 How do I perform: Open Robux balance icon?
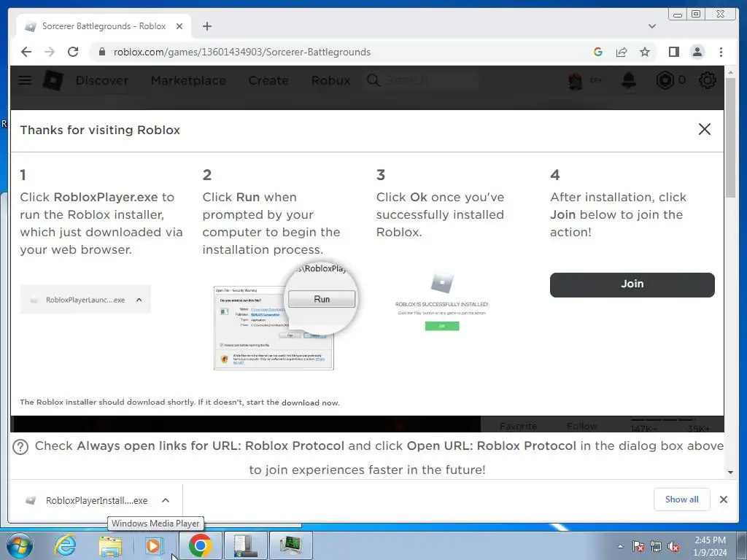(x=665, y=80)
